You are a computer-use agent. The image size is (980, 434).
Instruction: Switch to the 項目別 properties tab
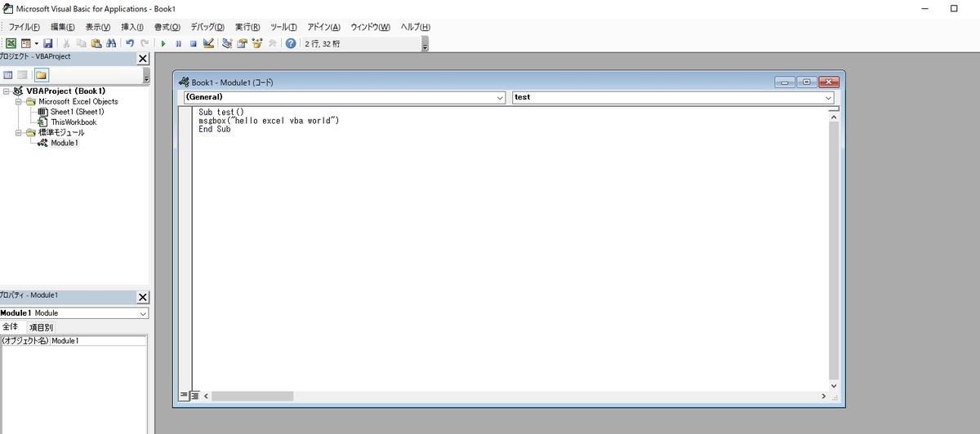click(x=41, y=327)
